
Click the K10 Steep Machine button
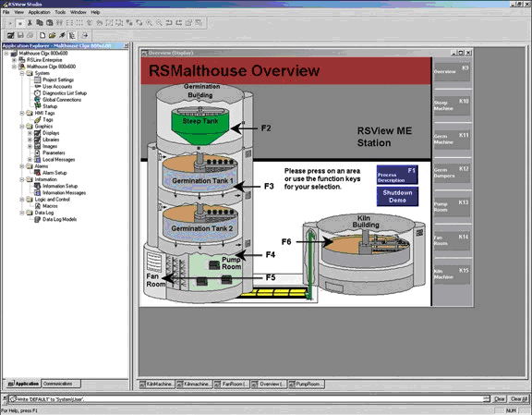point(452,105)
